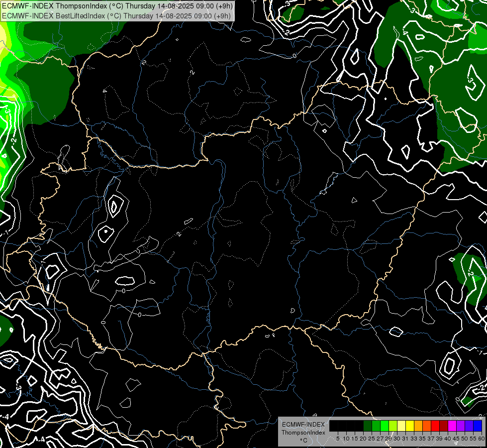Choose the indigo 50–55 legend swatch
Image resolution: width=487 pixels, height=448 pixels.
click(x=469, y=426)
